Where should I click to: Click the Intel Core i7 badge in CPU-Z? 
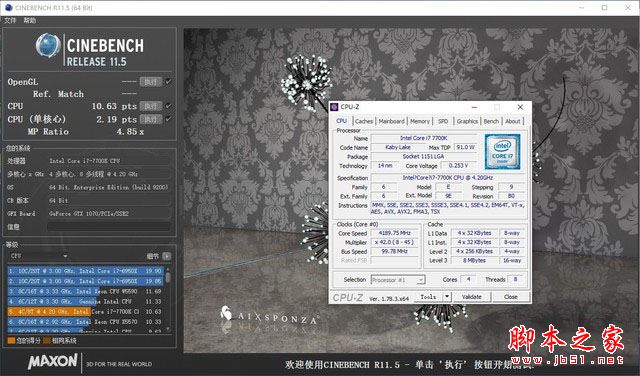502,152
